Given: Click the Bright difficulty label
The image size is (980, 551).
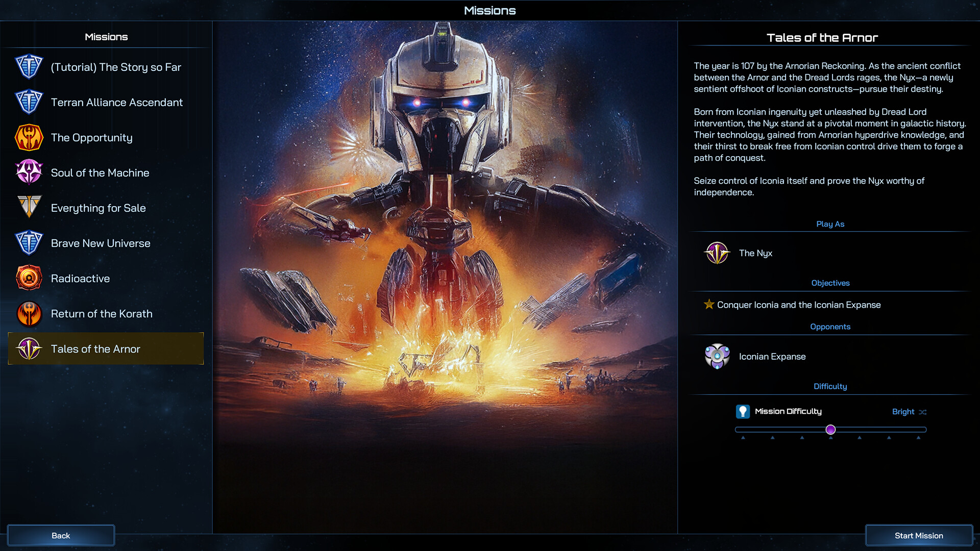Looking at the screenshot, I should 902,412.
